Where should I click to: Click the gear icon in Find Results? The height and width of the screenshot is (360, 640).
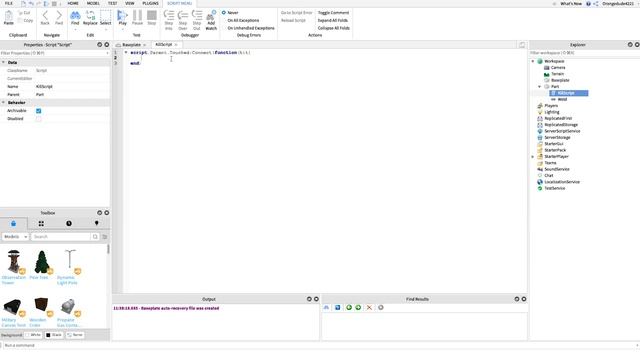pos(381,307)
